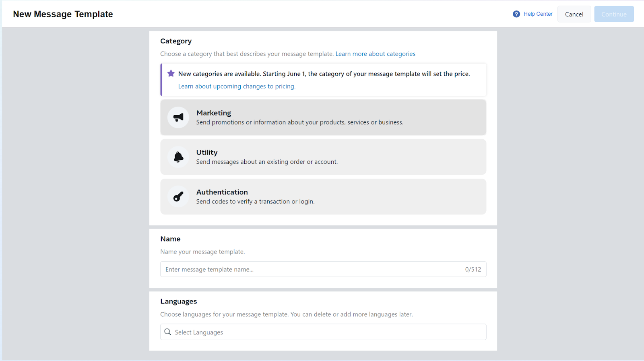
Task: Click the purple star notice icon
Action: (171, 74)
